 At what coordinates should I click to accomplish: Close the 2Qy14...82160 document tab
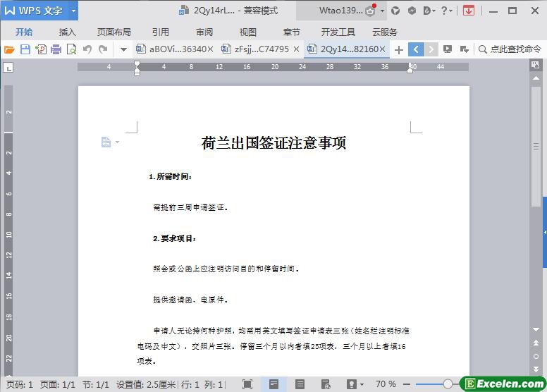tap(382, 49)
